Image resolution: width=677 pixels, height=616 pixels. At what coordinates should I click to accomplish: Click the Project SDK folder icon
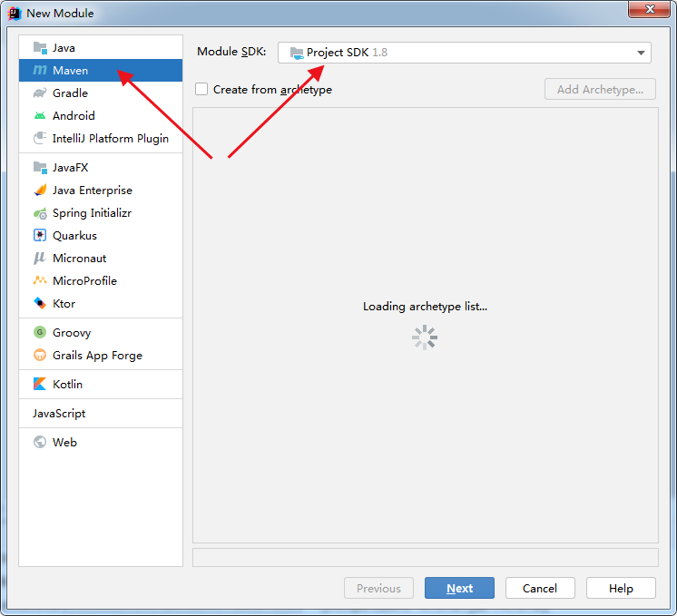[297, 53]
